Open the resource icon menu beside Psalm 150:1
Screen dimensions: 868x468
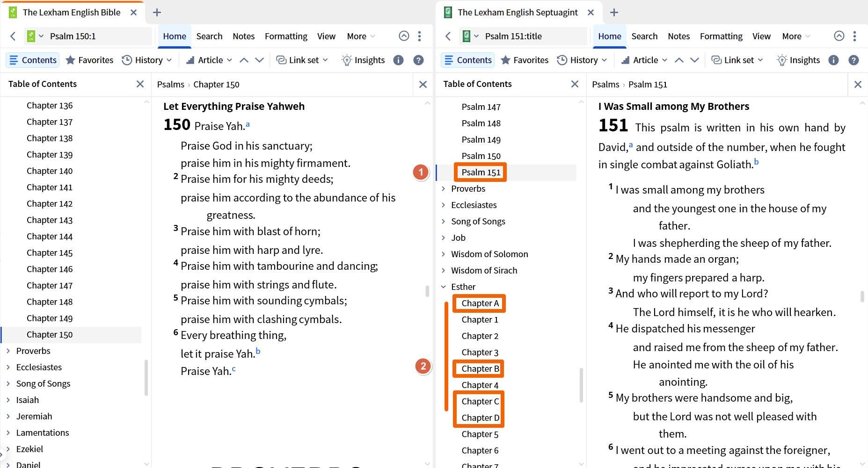click(x=35, y=36)
